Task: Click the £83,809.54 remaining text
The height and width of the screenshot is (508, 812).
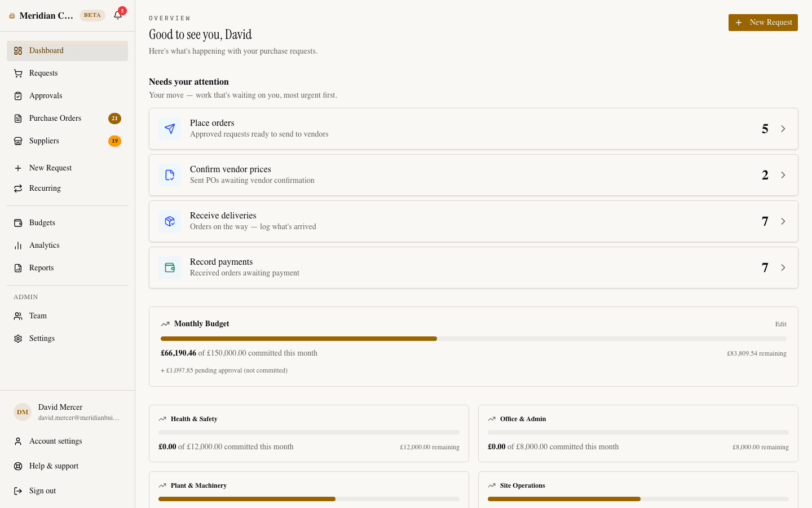Action: click(x=757, y=353)
